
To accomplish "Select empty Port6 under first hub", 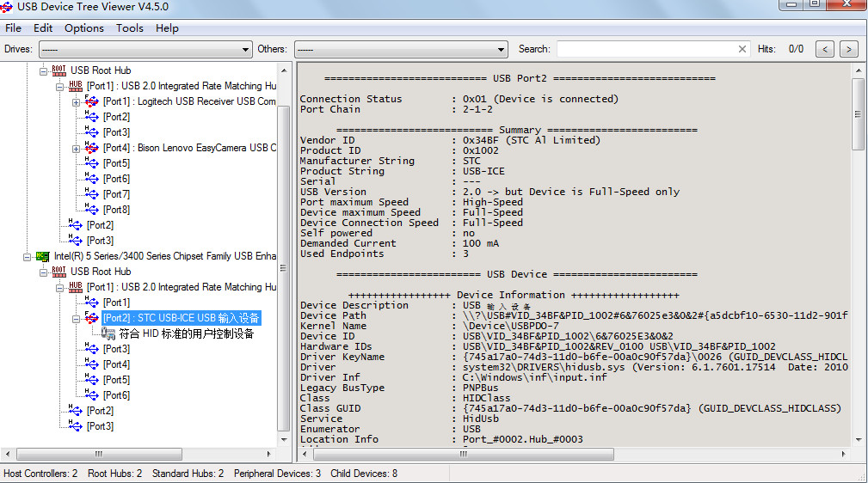I will (x=116, y=179).
